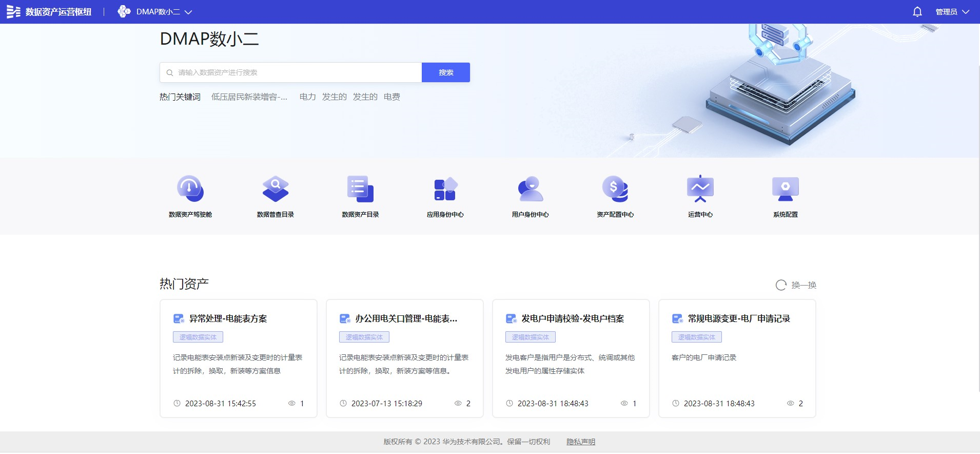Open 资产配置中心 icon
Viewport: 980px width, 454px height.
pos(615,188)
